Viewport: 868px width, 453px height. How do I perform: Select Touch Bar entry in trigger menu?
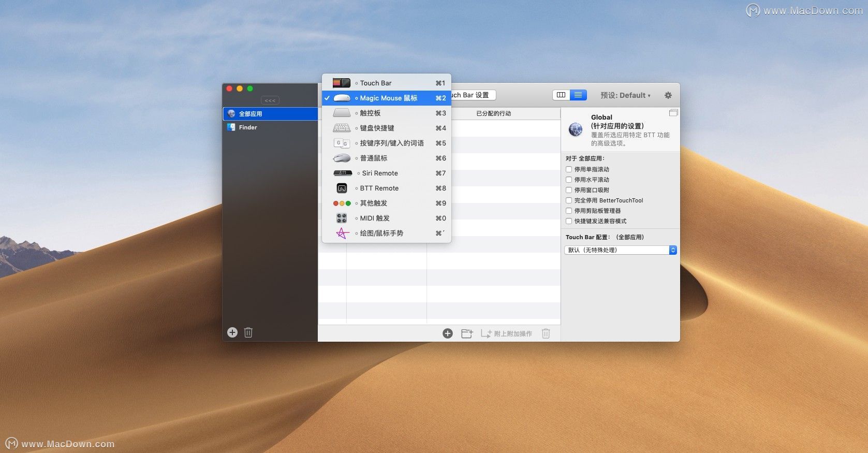pos(387,83)
